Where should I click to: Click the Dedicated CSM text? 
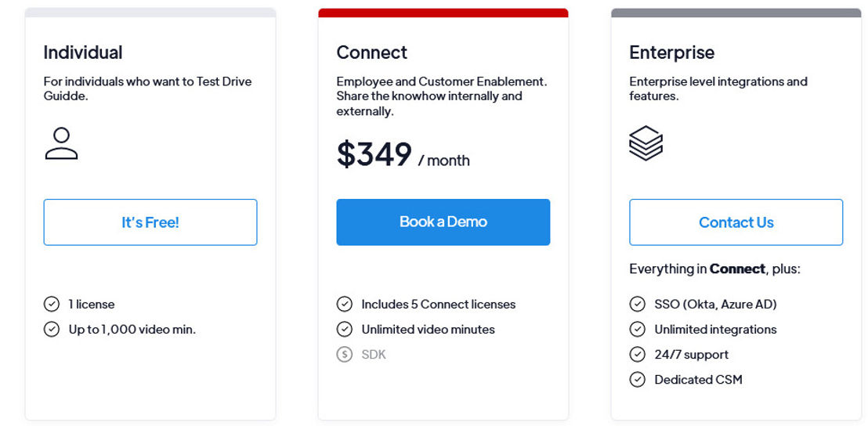(x=699, y=380)
